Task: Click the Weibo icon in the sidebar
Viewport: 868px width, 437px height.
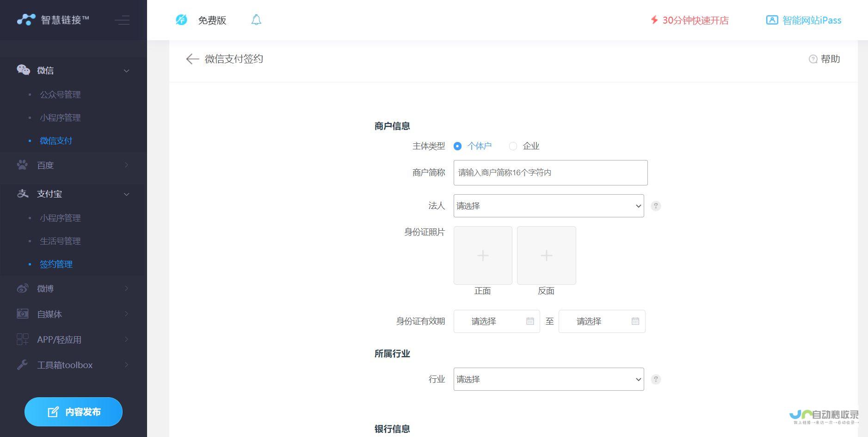Action: pyautogui.click(x=23, y=288)
